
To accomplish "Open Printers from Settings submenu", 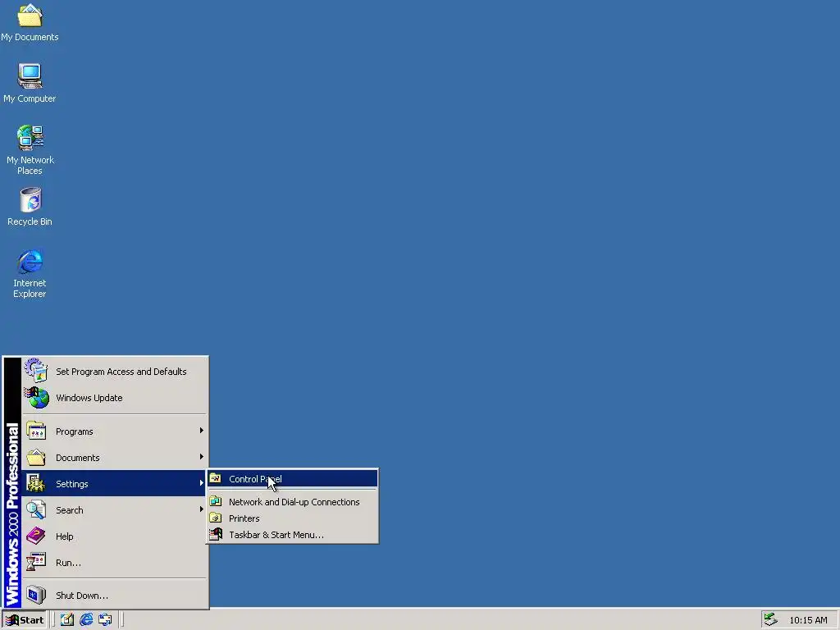I will [x=293, y=518].
